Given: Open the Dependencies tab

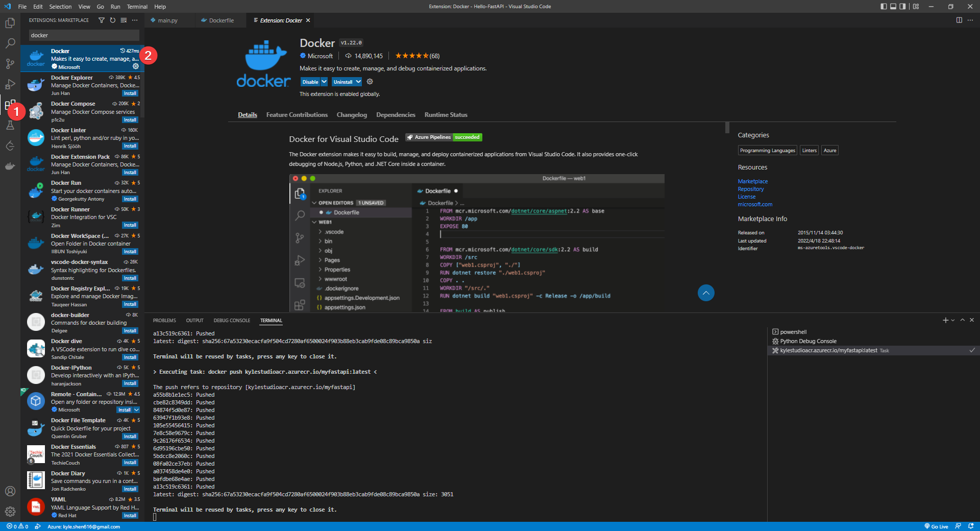Looking at the screenshot, I should pos(396,115).
